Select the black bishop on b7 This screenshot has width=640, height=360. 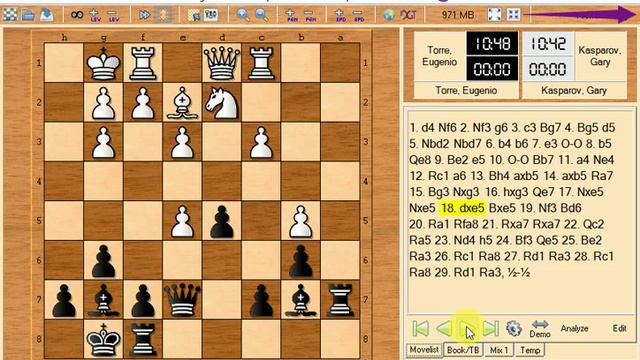301,300
